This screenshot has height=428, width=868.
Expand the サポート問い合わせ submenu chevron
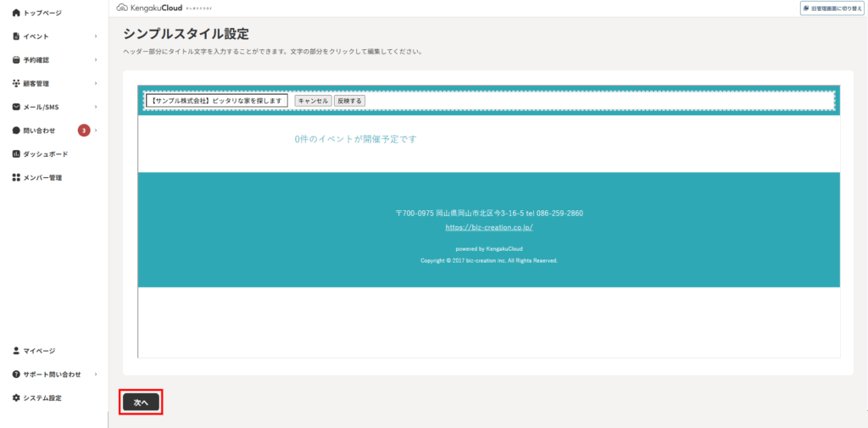96,375
